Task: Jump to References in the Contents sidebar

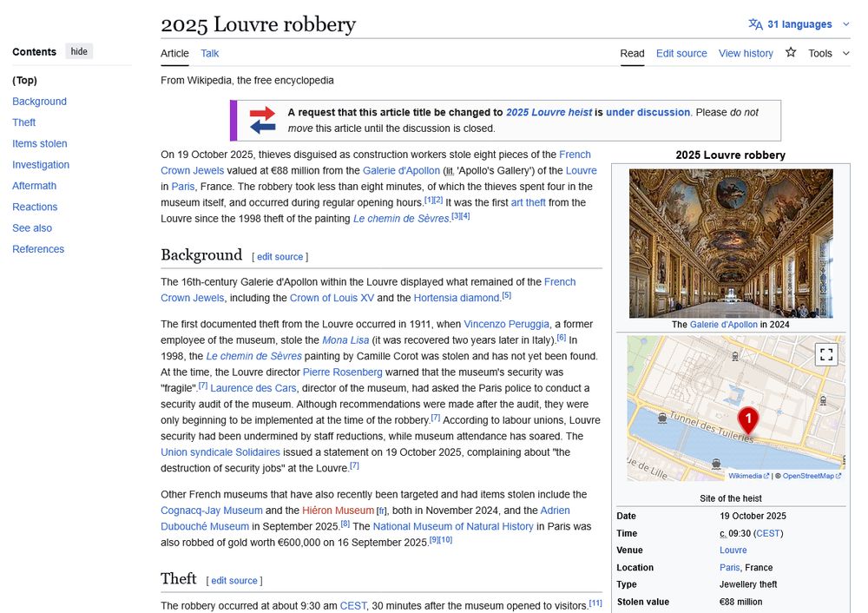Action: (x=38, y=248)
